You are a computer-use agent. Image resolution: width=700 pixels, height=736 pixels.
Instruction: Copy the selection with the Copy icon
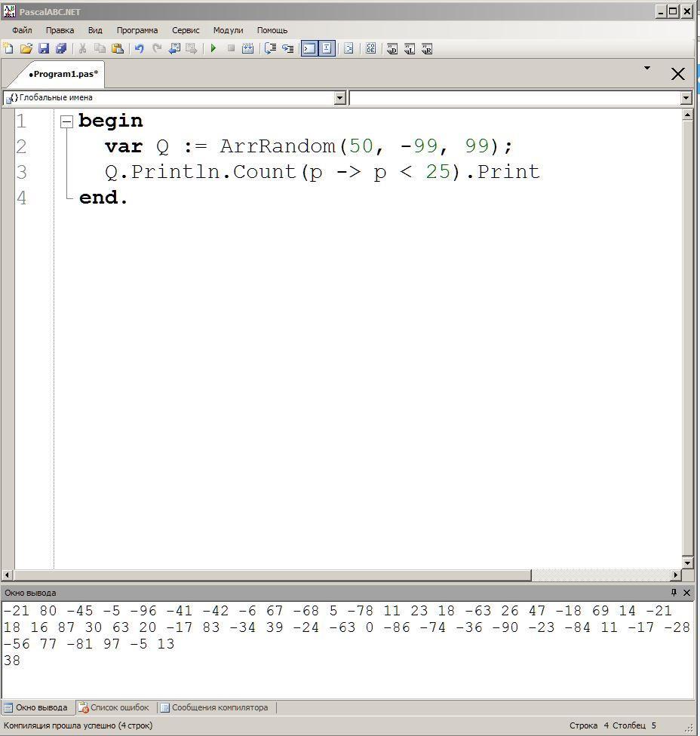tap(100, 48)
